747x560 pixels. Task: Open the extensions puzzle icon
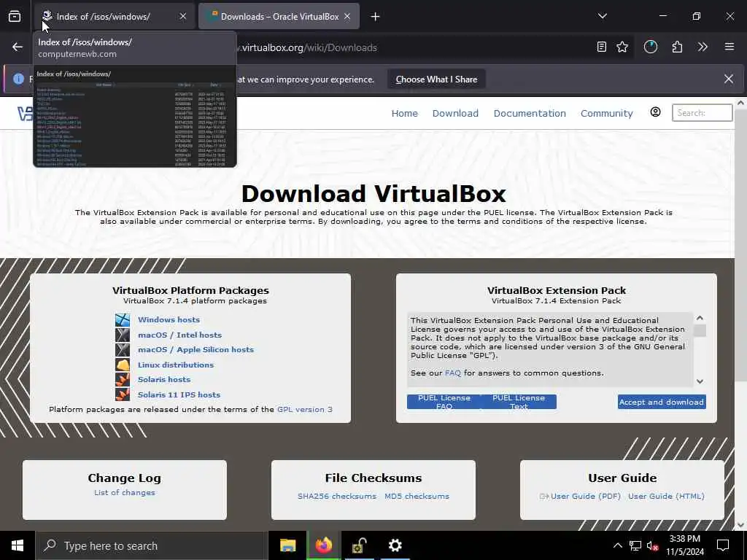[677, 47]
